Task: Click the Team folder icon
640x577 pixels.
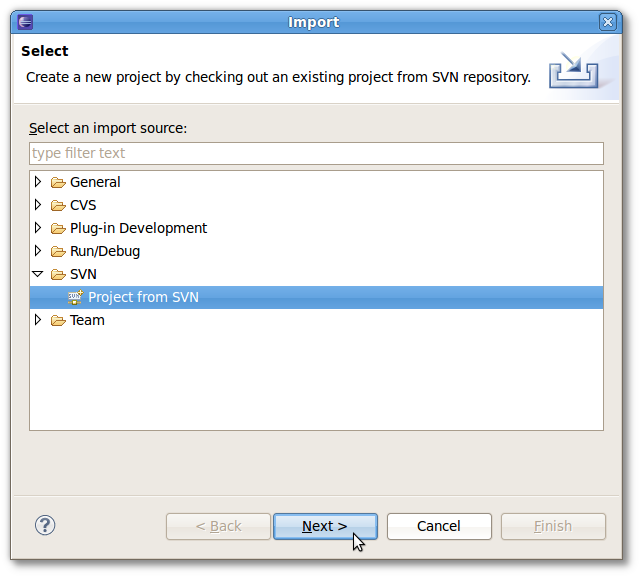Action: click(58, 321)
